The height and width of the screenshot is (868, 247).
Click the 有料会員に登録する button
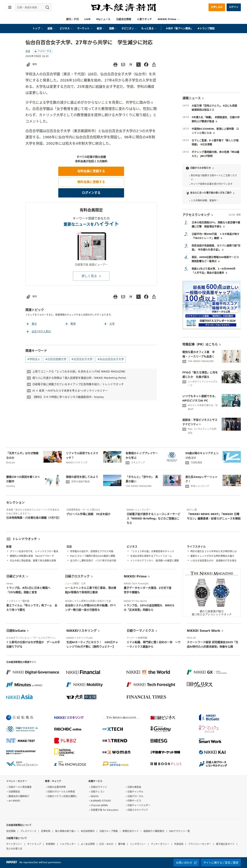pos(91,171)
